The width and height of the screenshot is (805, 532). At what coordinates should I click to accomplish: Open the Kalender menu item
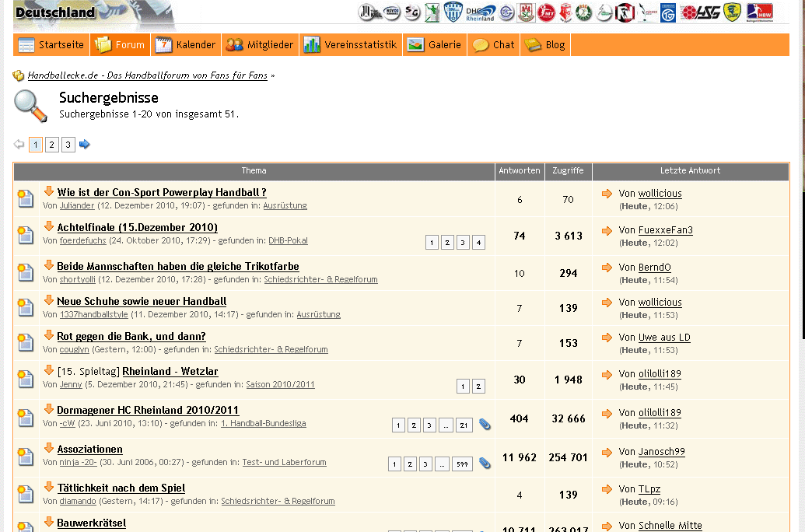click(x=187, y=45)
